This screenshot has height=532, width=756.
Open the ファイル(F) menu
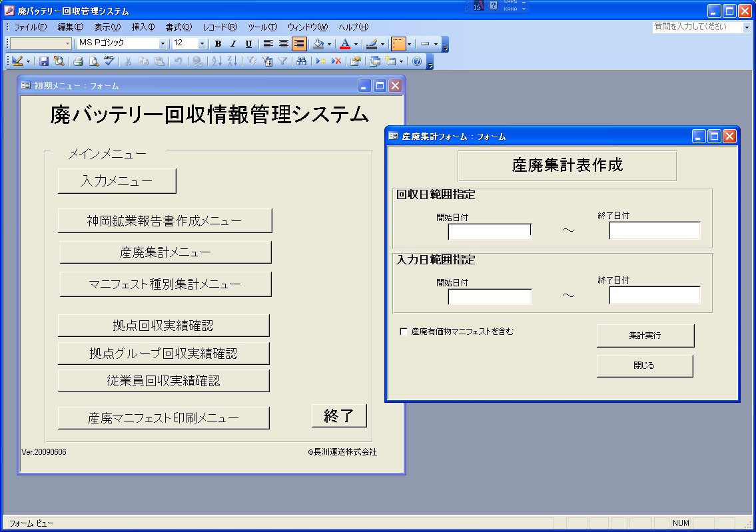coord(30,27)
